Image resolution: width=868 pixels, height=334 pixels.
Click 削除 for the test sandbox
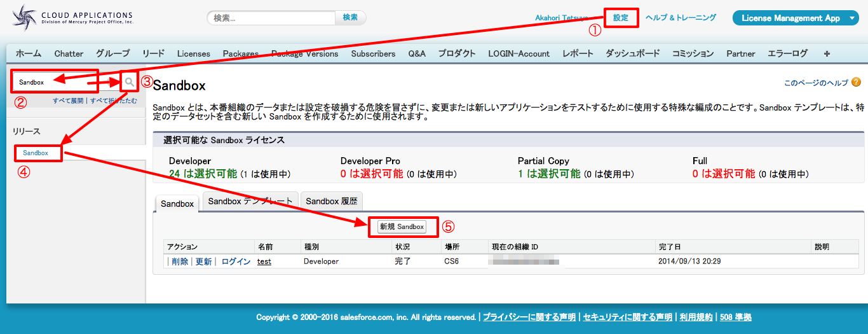click(x=180, y=261)
